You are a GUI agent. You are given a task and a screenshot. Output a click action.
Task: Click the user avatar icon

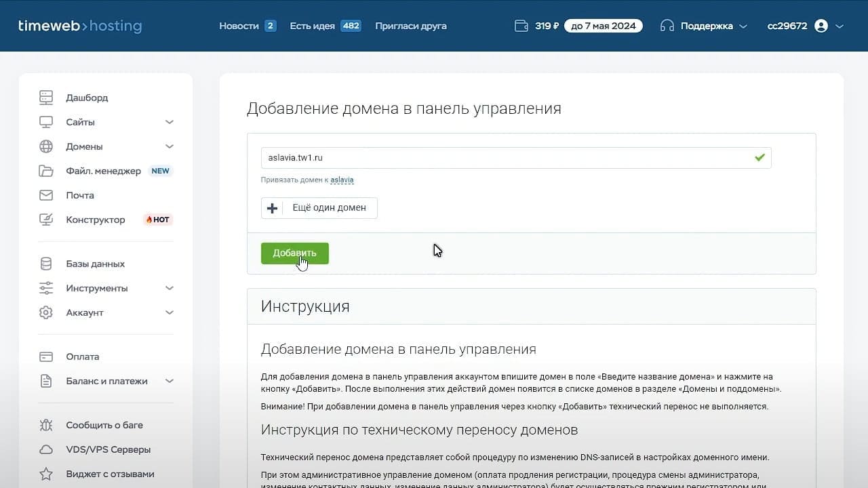[x=821, y=26]
